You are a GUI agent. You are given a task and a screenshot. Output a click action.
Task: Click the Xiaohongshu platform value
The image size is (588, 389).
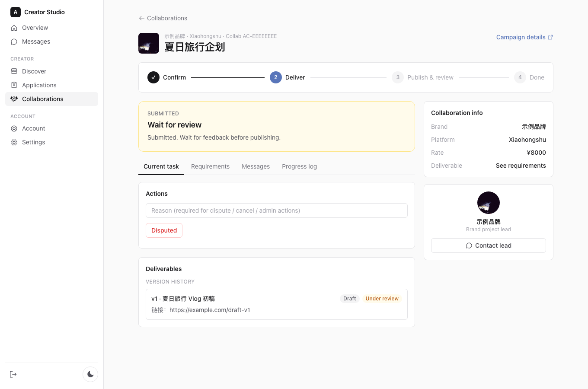(x=527, y=140)
